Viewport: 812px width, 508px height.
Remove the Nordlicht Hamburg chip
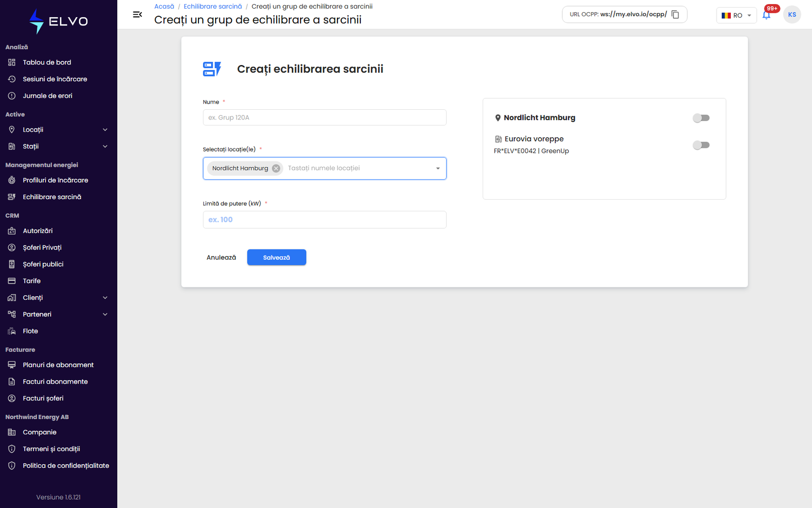276,169
